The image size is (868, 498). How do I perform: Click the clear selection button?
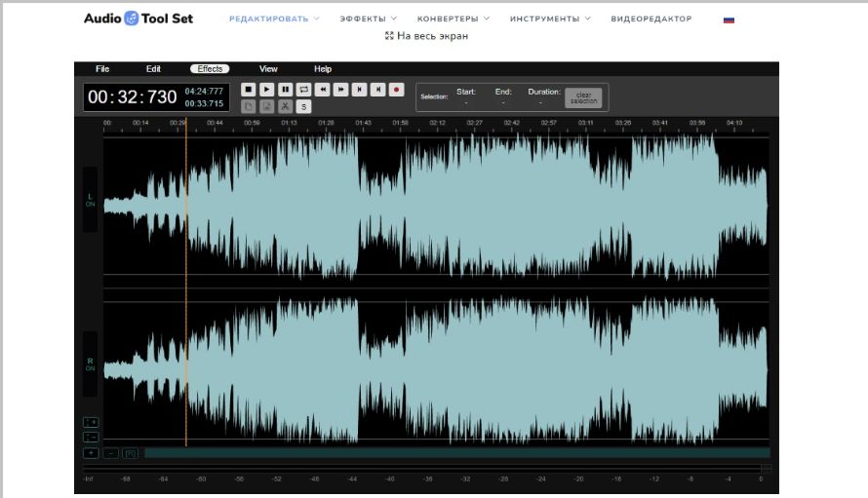[583, 97]
